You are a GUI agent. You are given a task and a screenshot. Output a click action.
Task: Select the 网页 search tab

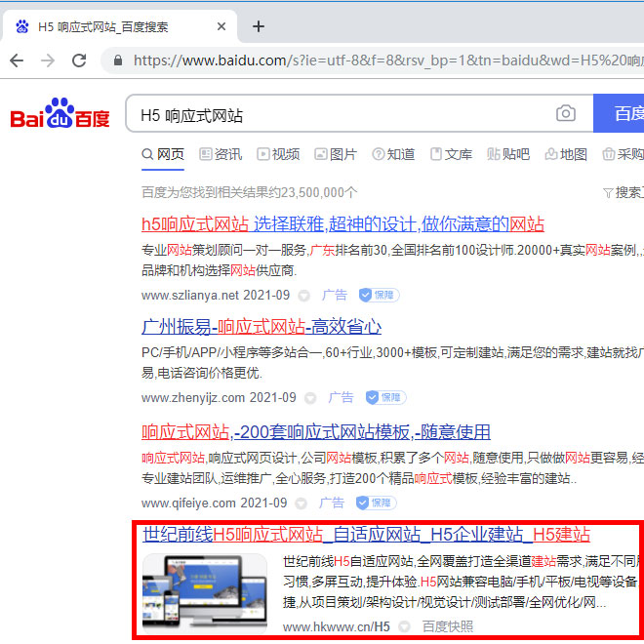coord(163,154)
